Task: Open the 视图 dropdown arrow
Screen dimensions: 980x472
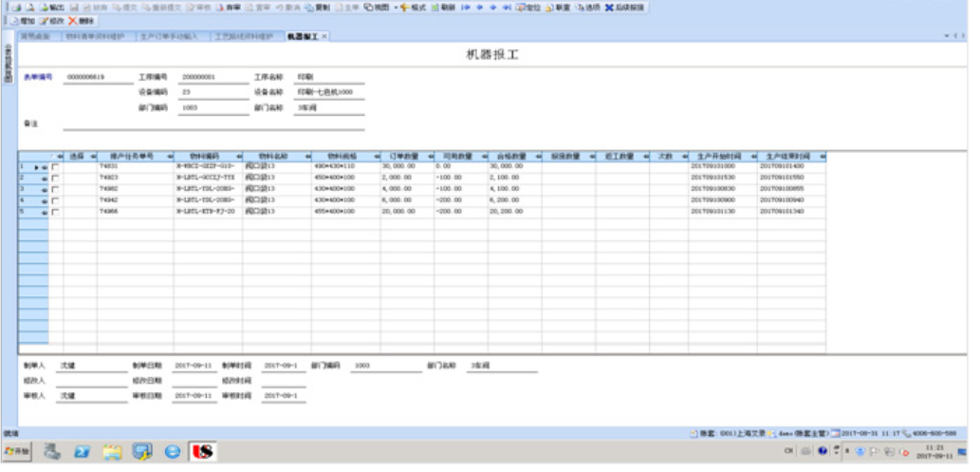Action: click(x=395, y=8)
